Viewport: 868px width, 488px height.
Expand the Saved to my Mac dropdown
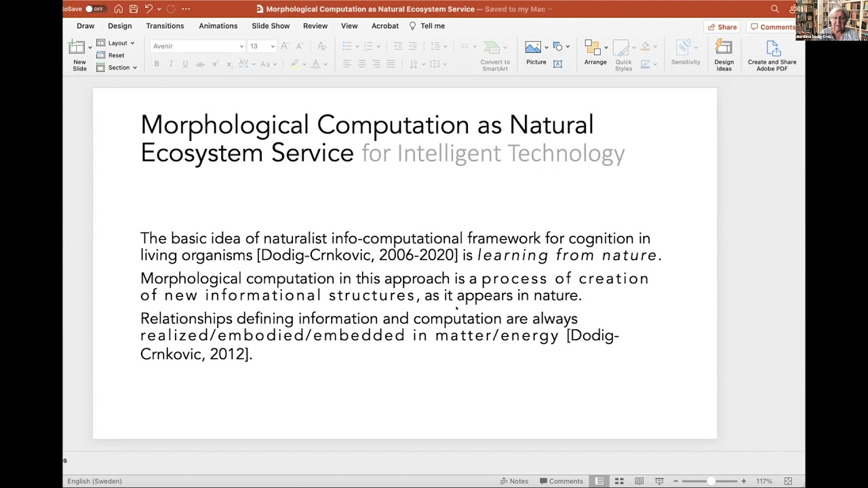pos(550,9)
